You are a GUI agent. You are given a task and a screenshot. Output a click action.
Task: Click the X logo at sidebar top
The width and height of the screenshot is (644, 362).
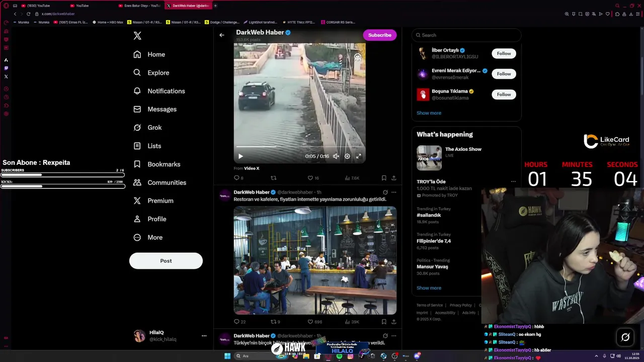pos(137,36)
